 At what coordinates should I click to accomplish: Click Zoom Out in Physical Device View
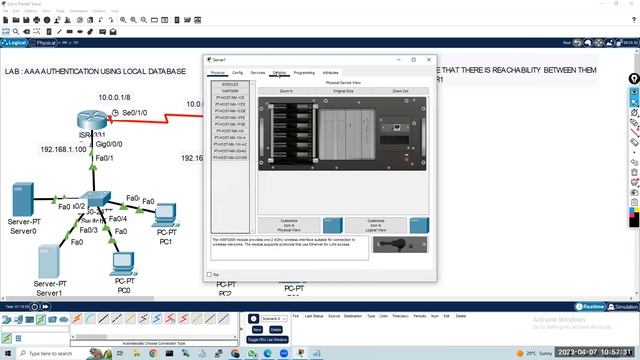400,91
